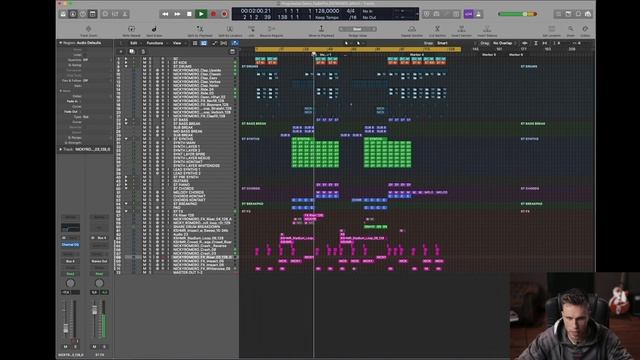Open the Snap Smart pop-up menu
640x360 pixels.
point(443,43)
